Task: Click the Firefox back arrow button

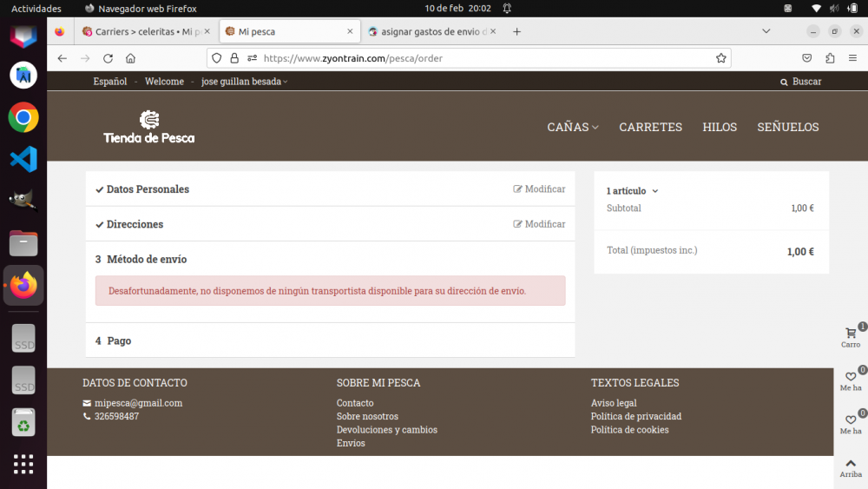Action: tap(62, 58)
